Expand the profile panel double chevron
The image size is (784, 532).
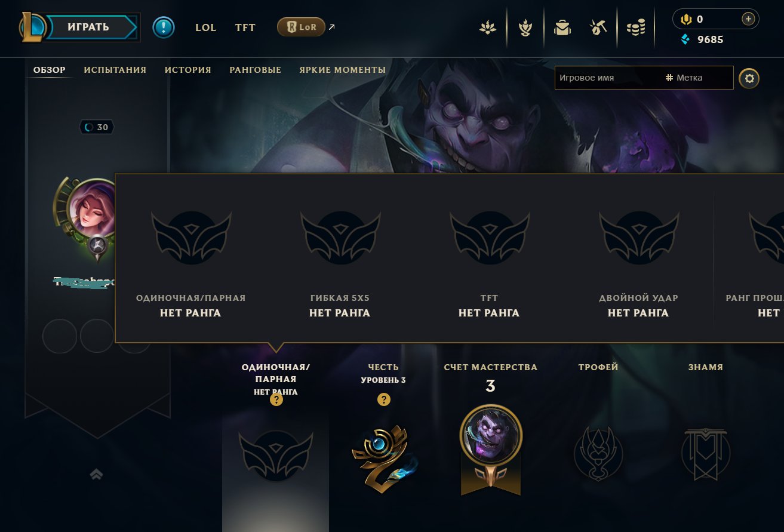tap(96, 474)
